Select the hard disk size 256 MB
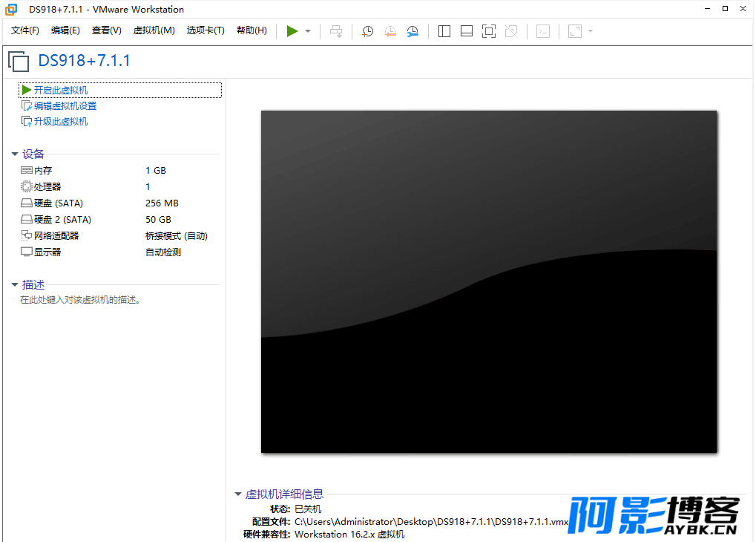756x542 pixels. pos(162,203)
